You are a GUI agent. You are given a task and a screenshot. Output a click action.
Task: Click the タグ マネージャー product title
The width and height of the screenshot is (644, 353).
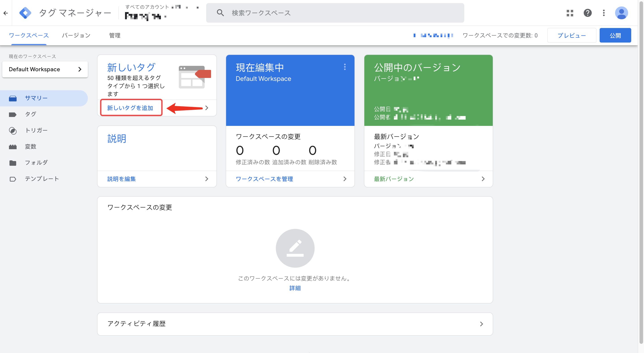click(75, 13)
